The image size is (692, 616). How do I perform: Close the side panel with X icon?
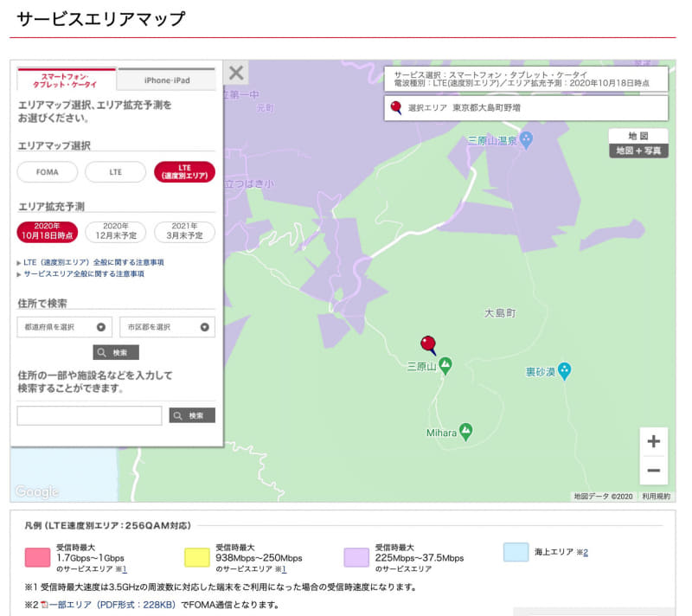(236, 73)
